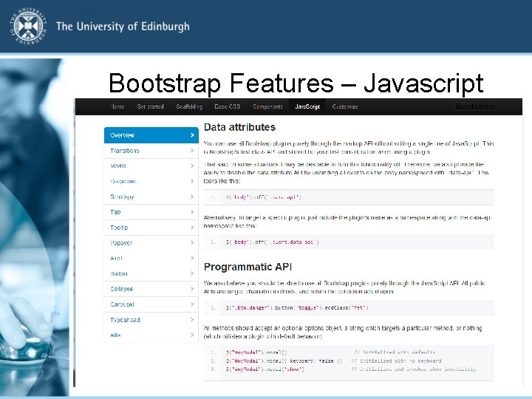The height and width of the screenshot is (399, 532).
Task: Open the Home navbar item
Action: coord(117,106)
